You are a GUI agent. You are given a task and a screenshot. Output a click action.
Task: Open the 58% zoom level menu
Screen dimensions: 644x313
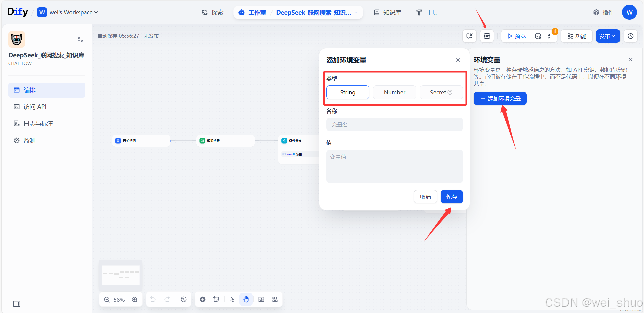click(x=119, y=300)
